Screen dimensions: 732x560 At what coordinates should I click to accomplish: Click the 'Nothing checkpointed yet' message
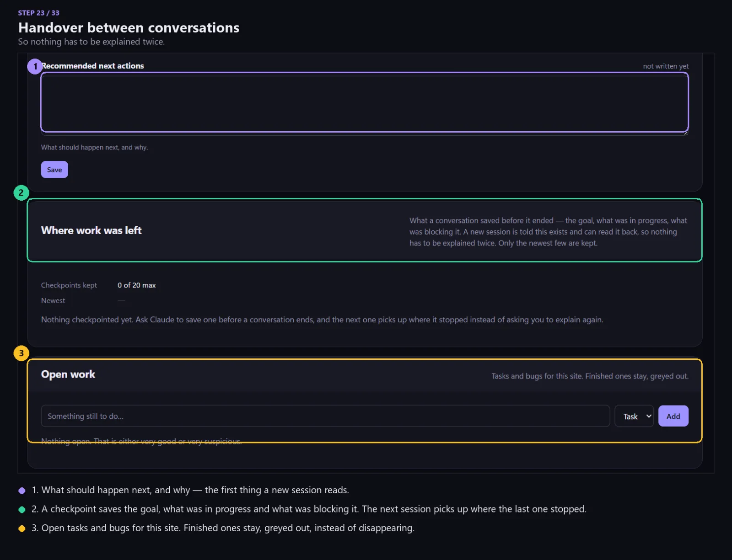[x=322, y=320]
